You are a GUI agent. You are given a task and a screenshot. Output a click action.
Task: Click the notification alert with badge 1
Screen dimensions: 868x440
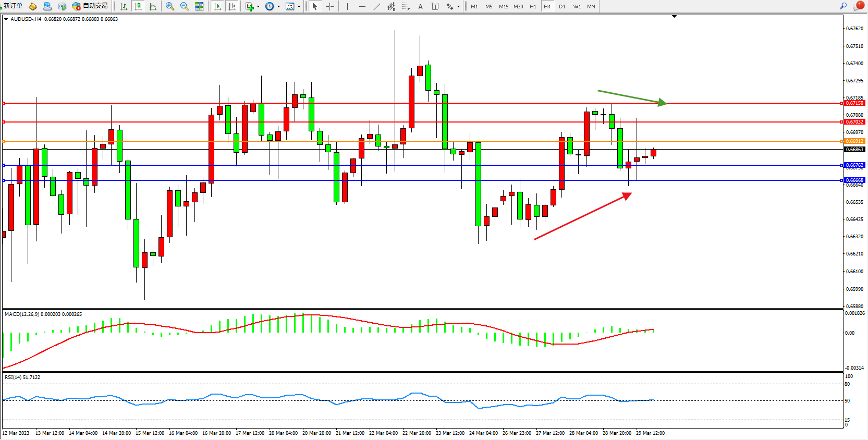859,6
